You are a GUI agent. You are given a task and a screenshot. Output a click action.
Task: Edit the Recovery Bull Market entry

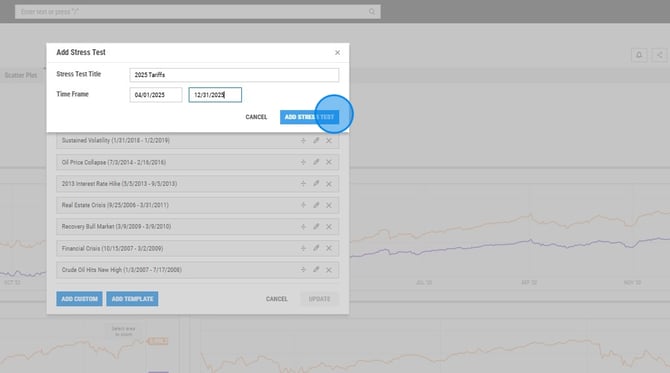pos(316,227)
